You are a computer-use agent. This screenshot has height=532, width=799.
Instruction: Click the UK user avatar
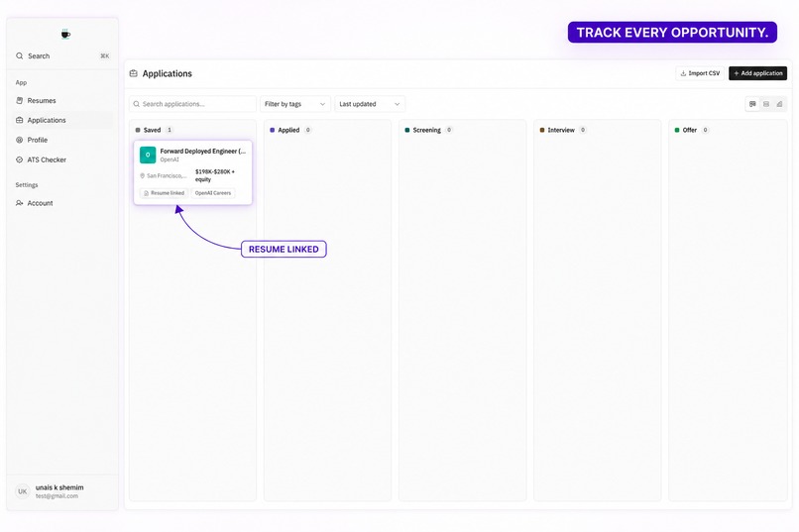pos(23,491)
